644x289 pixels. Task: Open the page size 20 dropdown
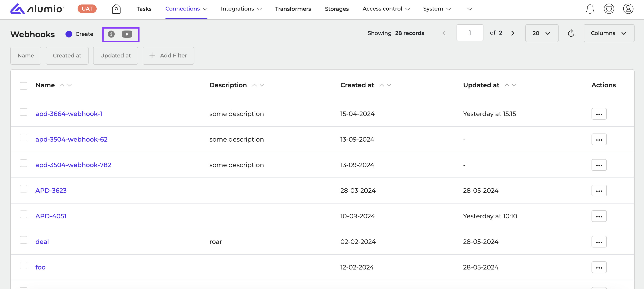coord(542,33)
